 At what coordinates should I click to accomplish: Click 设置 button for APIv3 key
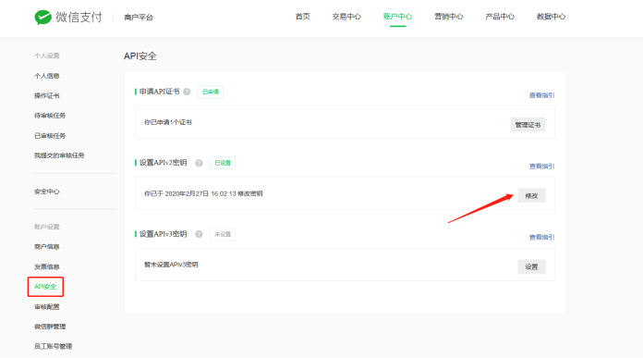[531, 266]
